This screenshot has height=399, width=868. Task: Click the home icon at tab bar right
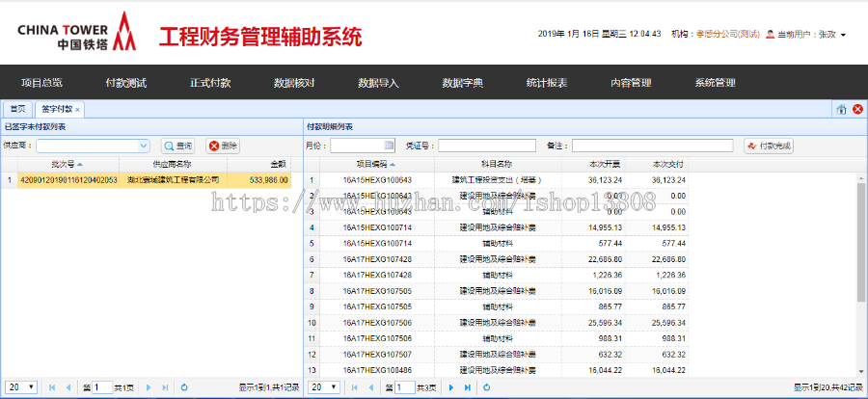[x=841, y=110]
